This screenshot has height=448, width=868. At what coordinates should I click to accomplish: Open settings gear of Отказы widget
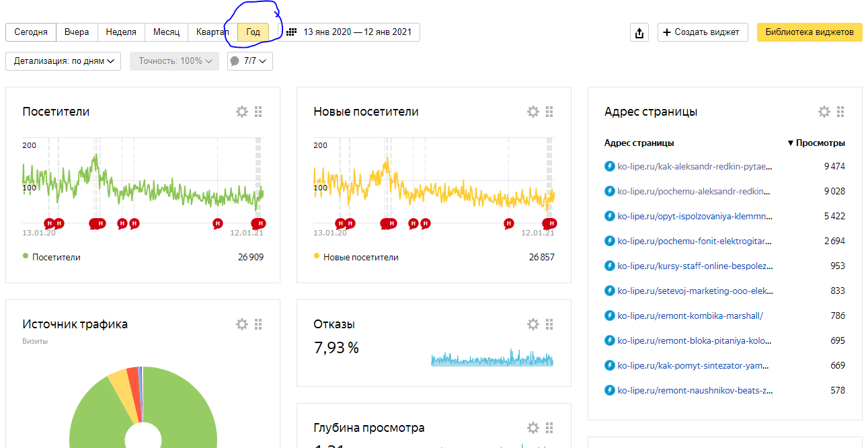tap(533, 324)
